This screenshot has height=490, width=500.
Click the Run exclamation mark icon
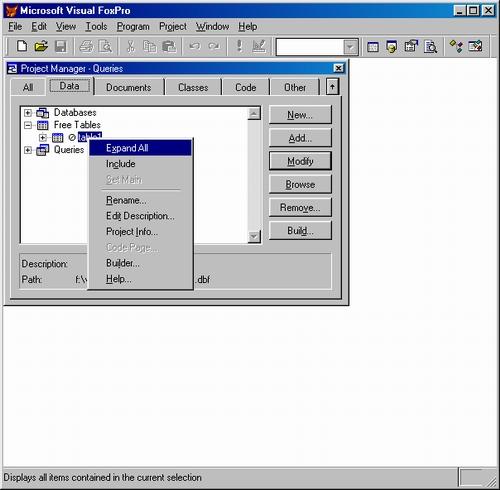(x=239, y=46)
